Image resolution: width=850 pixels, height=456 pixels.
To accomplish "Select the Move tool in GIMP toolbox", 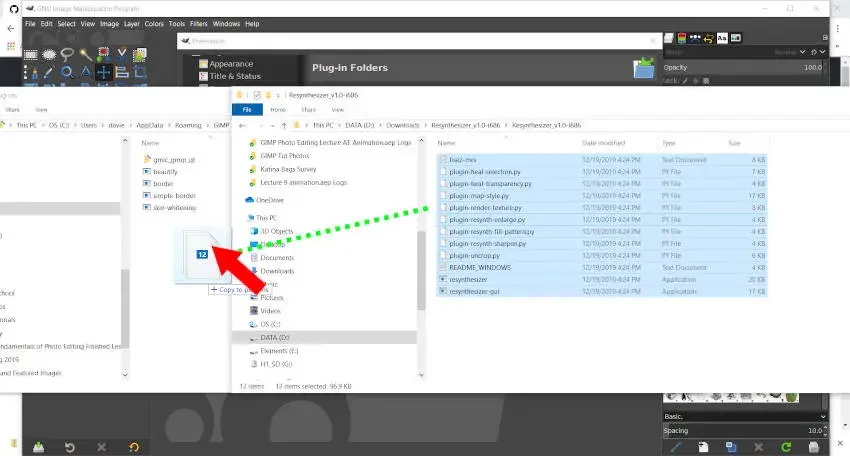I will [104, 72].
